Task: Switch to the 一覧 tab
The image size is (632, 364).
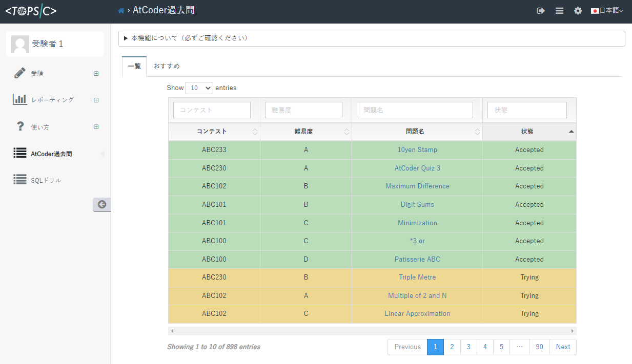Action: 134,66
